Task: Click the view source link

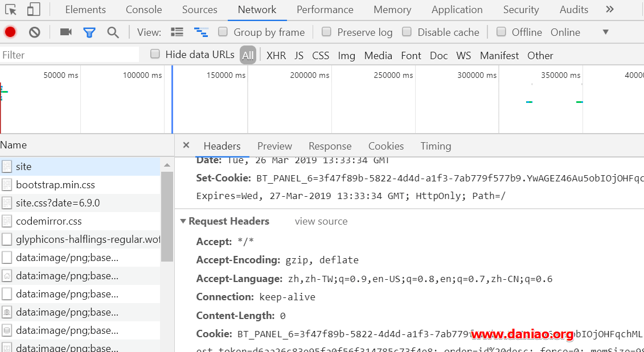Action: (321, 221)
